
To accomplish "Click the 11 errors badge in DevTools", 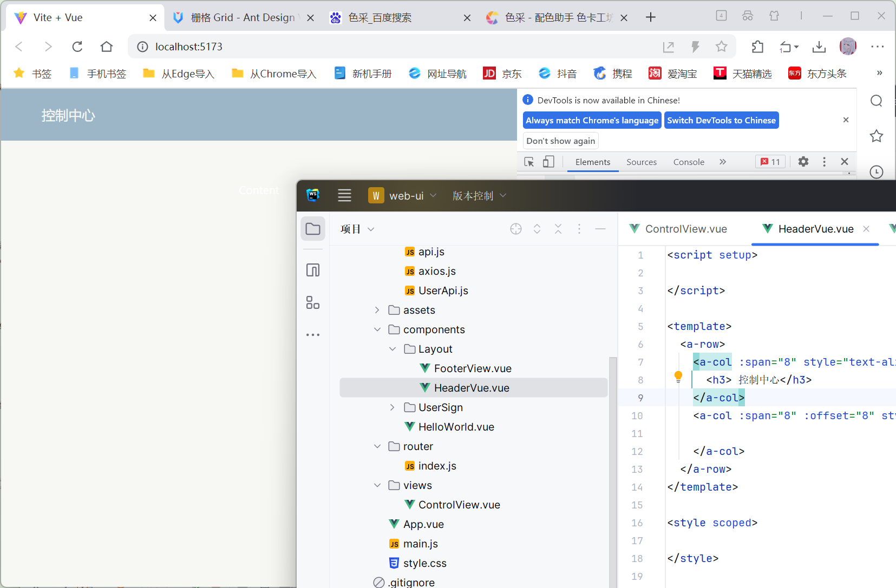I will pos(770,162).
